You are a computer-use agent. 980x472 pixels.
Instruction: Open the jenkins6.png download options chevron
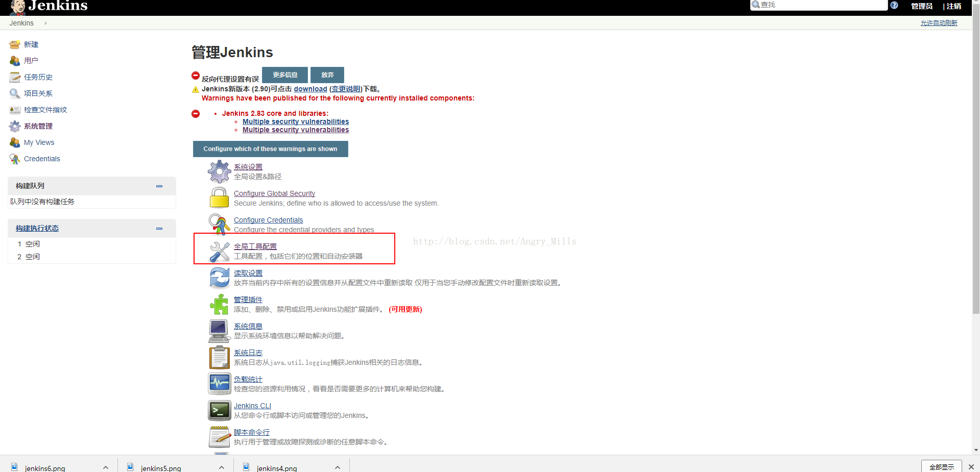(106, 467)
